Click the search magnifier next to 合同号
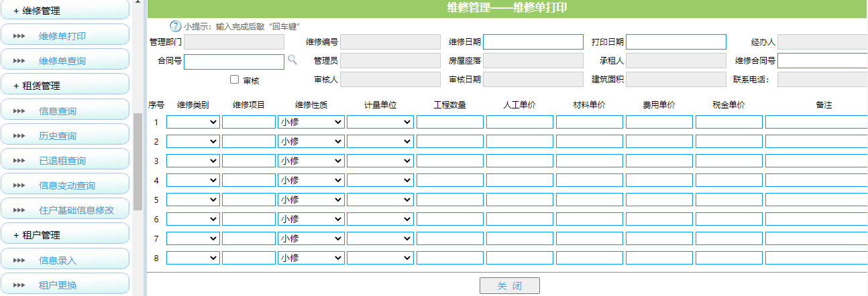 point(292,60)
